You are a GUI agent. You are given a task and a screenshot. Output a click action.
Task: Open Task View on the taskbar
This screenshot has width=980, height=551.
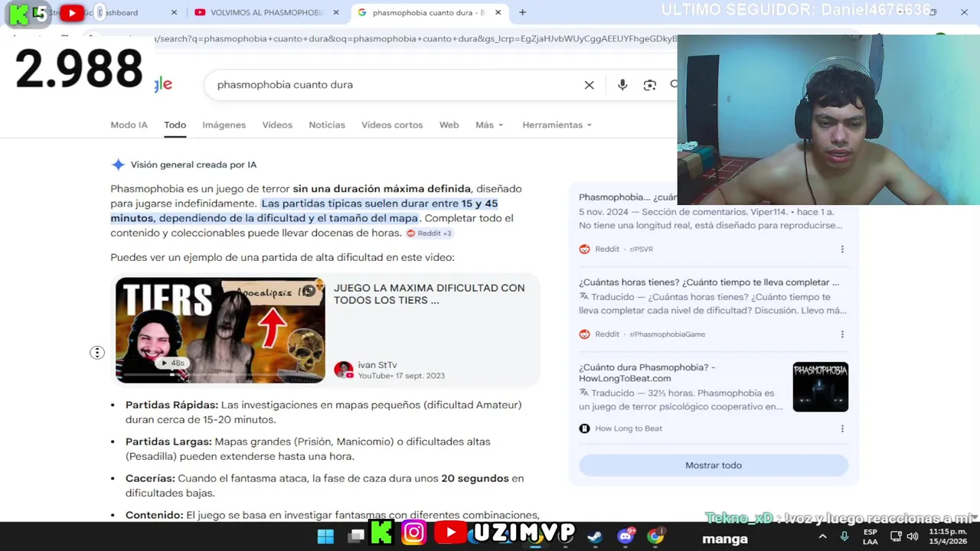click(x=356, y=536)
